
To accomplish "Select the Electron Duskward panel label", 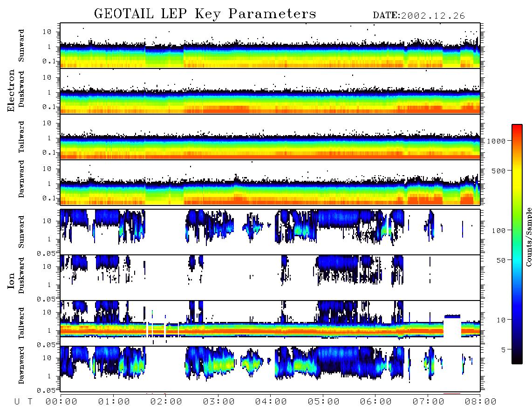I will 21,89.
